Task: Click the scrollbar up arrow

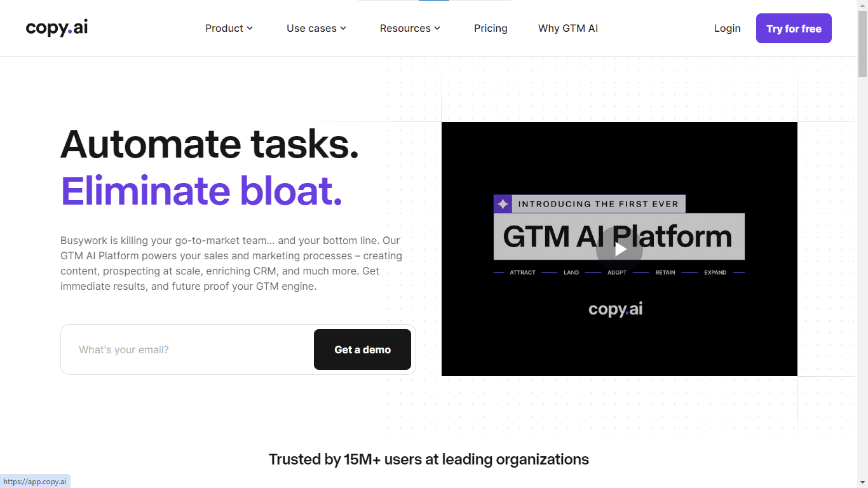Action: click(x=862, y=5)
